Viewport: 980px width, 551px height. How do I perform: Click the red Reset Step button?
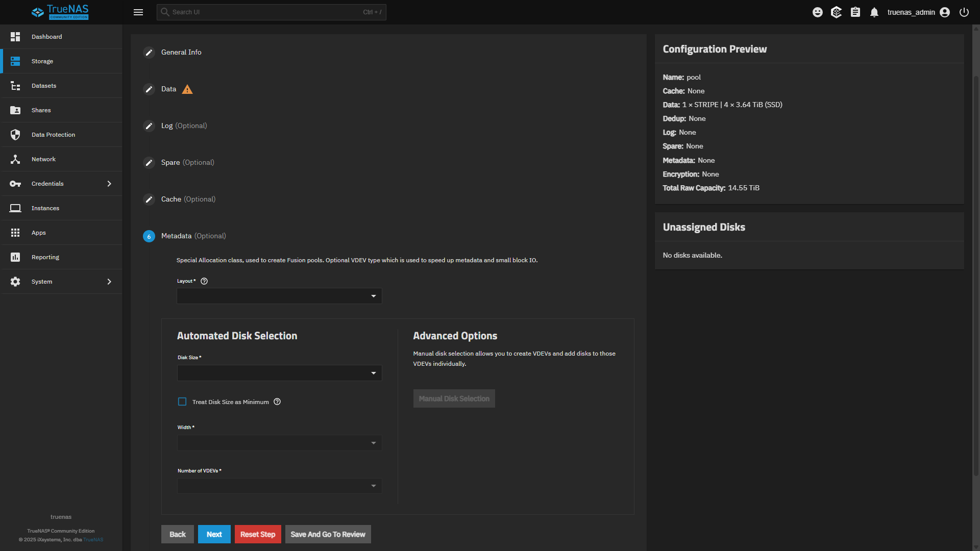258,534
